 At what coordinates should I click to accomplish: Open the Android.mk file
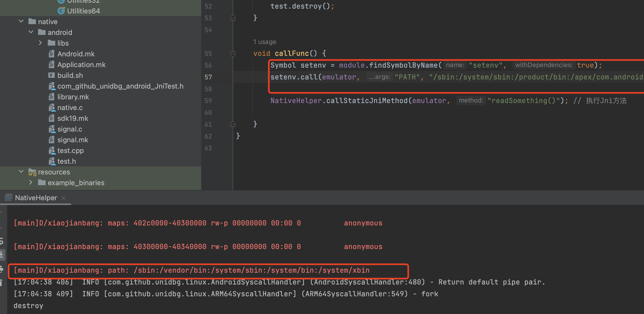tap(76, 54)
